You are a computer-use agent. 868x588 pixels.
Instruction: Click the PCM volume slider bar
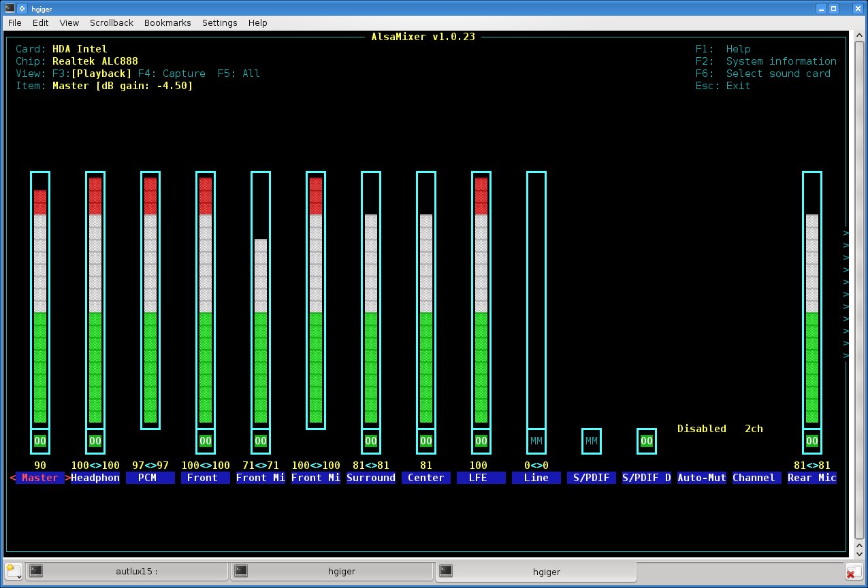(x=150, y=300)
